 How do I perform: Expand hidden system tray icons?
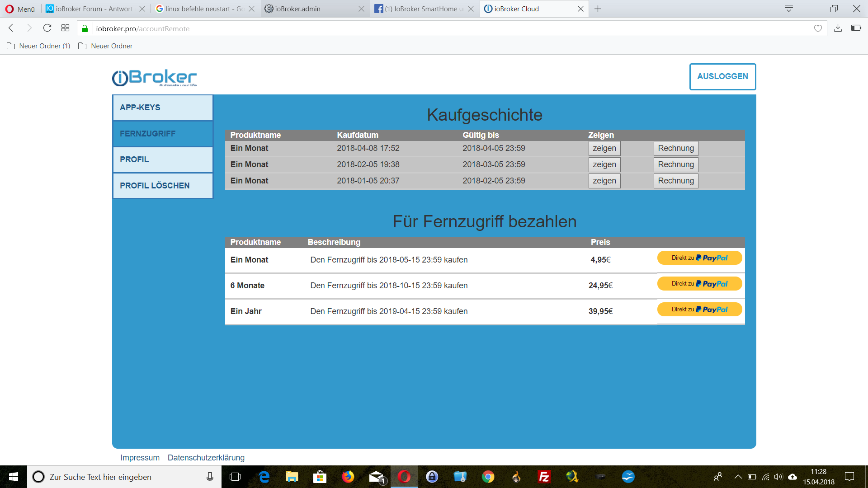pyautogui.click(x=738, y=477)
